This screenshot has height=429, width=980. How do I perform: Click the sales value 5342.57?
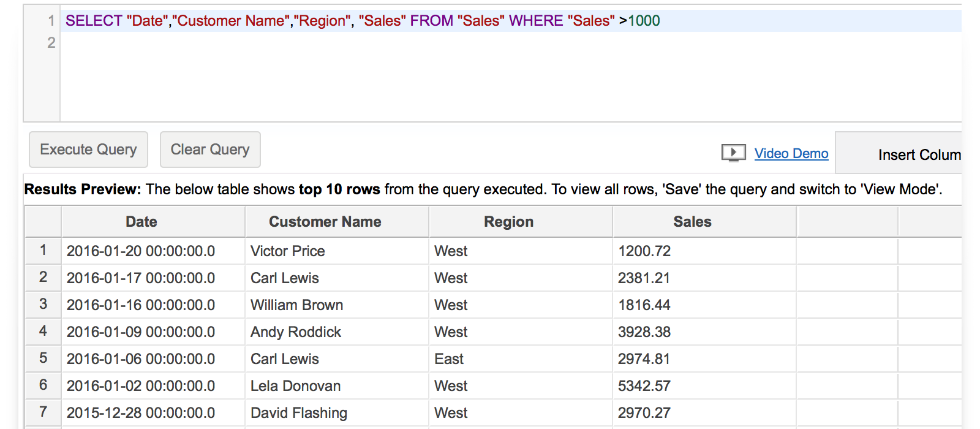point(644,386)
